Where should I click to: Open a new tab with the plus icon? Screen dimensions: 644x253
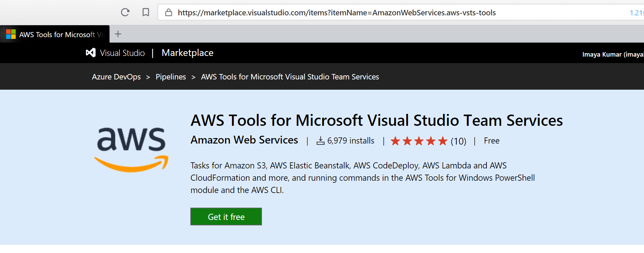click(x=118, y=34)
